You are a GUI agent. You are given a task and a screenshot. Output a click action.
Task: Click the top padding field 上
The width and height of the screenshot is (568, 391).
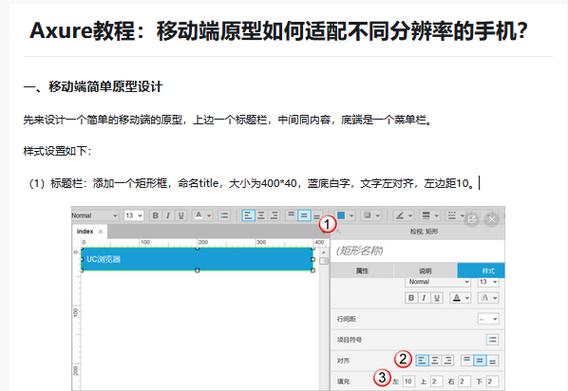pos(436,381)
